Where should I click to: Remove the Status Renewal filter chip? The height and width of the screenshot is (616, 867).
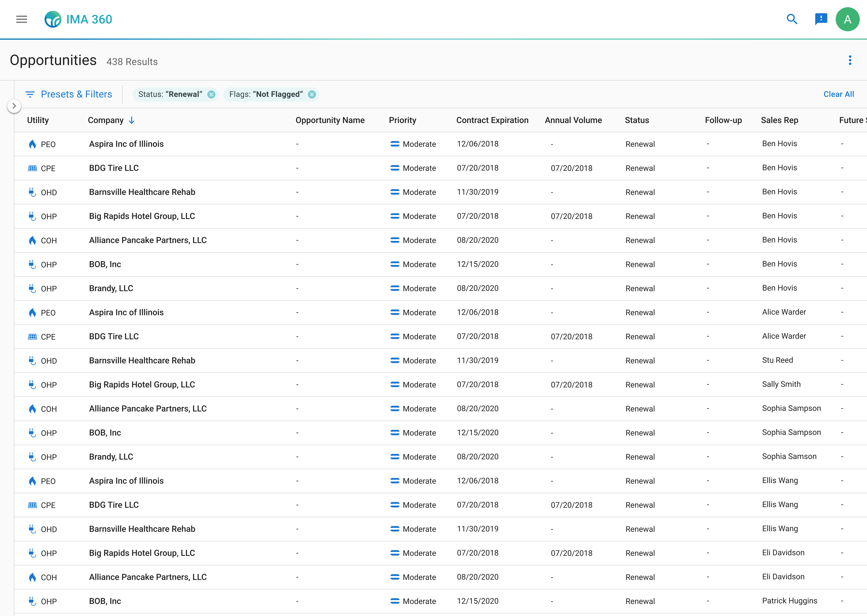(x=211, y=94)
